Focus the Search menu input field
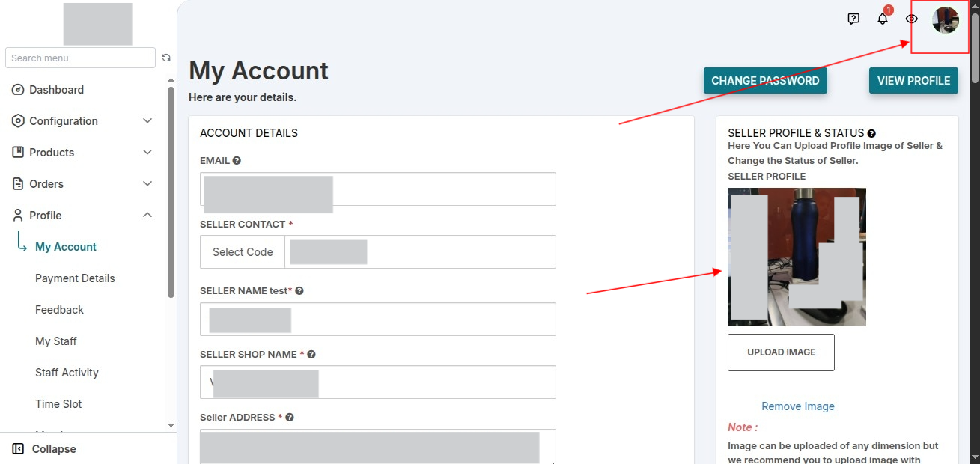 click(x=80, y=58)
